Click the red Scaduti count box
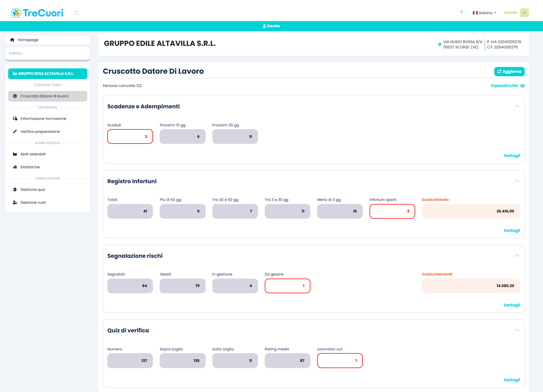Viewport: 543px width, 392px height. (130, 137)
